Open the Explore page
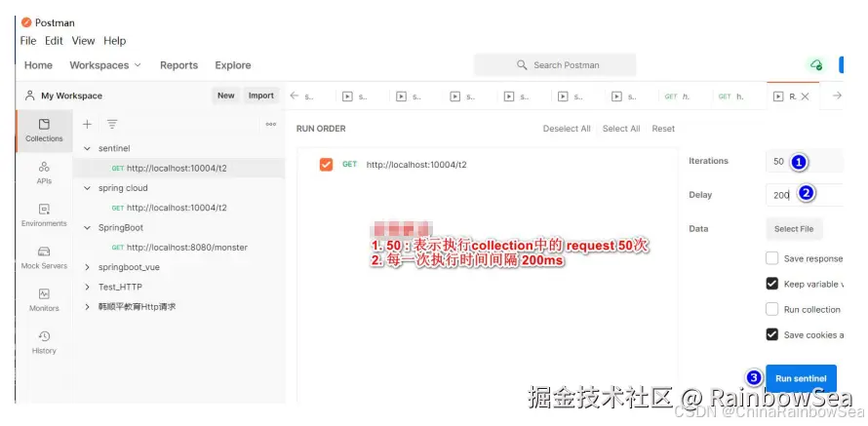 click(233, 65)
